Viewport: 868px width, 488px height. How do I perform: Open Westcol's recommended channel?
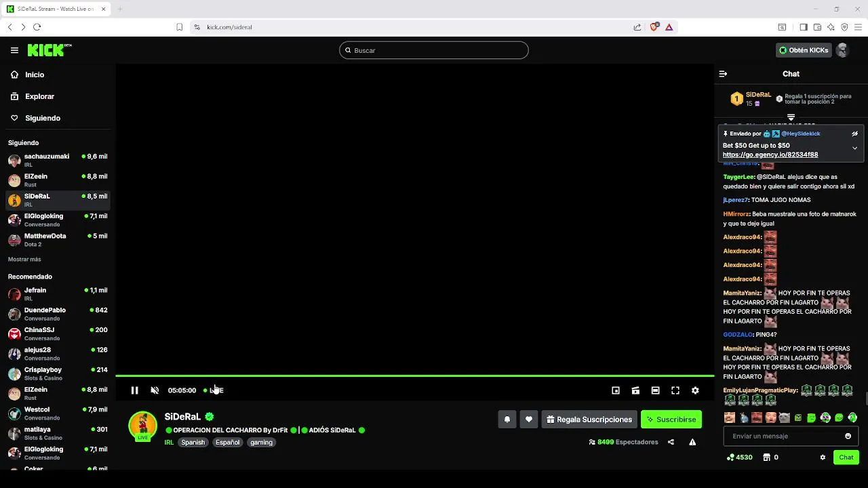pyautogui.click(x=58, y=413)
